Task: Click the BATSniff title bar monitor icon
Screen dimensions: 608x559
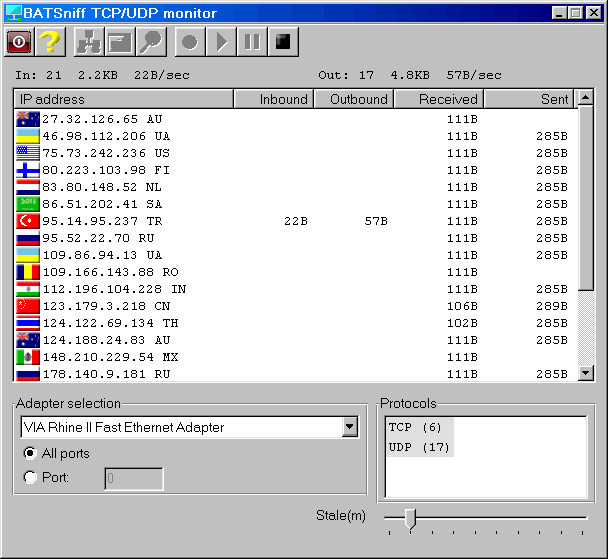Action: pos(14,13)
